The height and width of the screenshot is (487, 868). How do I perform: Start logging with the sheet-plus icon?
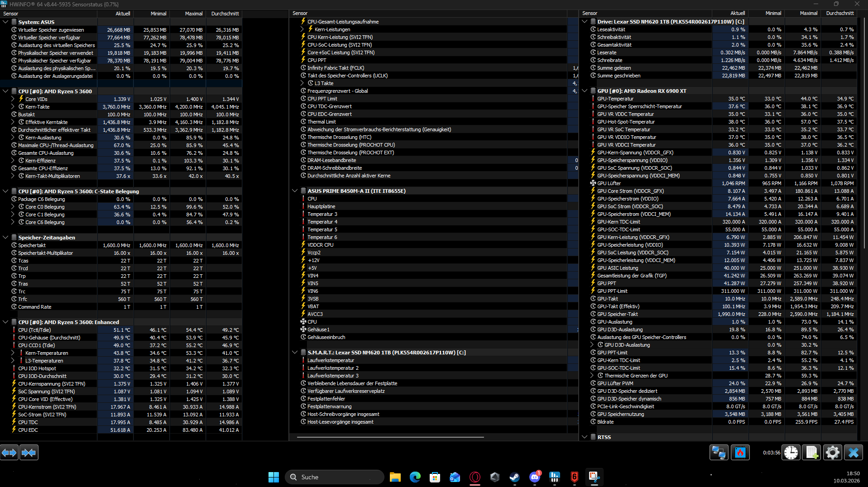pos(811,453)
